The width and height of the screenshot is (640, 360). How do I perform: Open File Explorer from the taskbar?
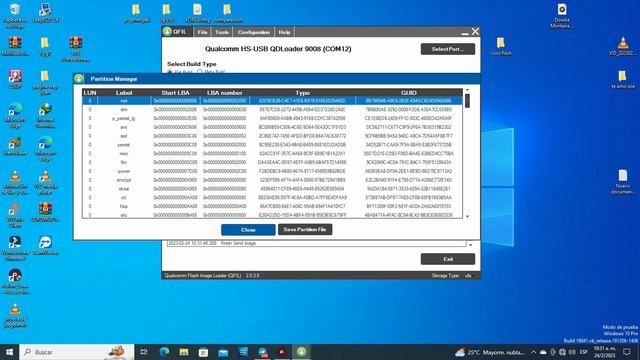pos(184,352)
